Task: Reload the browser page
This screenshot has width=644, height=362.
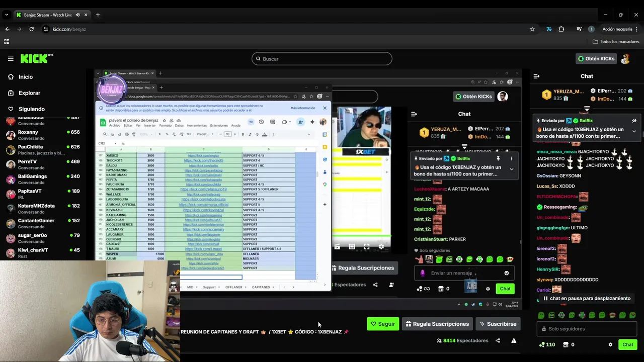Action: 31,29
